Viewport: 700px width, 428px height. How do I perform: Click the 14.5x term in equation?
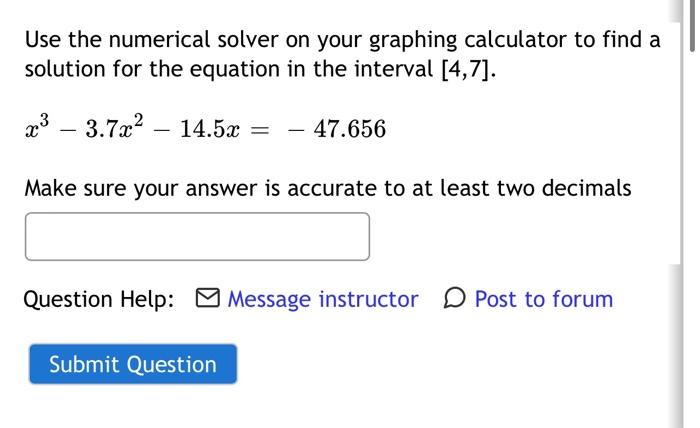[x=210, y=129]
